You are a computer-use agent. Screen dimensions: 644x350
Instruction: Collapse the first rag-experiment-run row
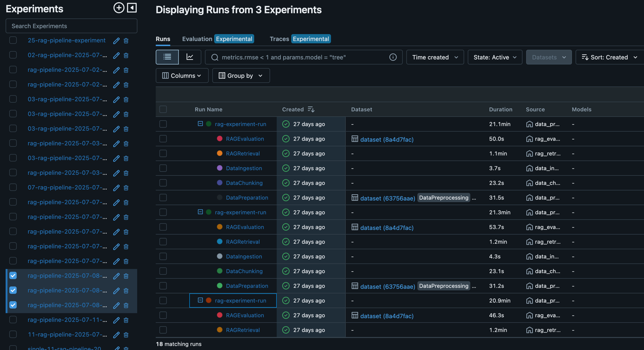tap(200, 124)
